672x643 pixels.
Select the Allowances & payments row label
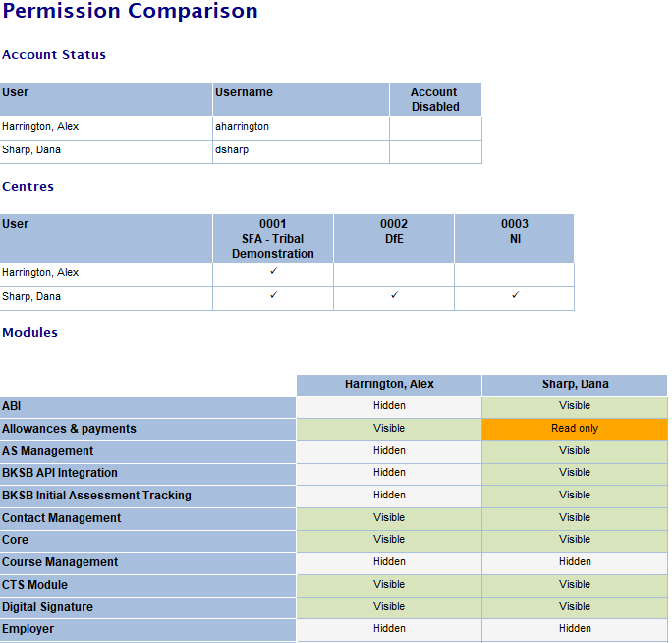point(69,429)
